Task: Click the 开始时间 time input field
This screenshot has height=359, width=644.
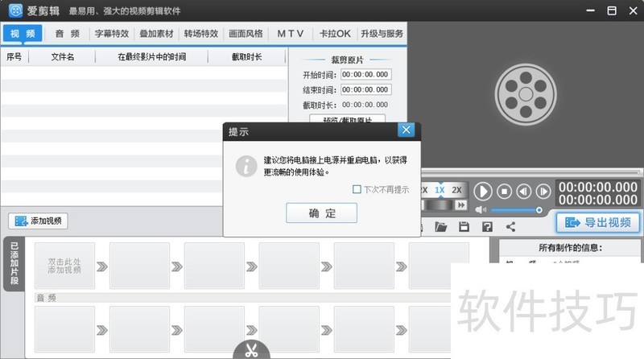Action: coord(365,75)
